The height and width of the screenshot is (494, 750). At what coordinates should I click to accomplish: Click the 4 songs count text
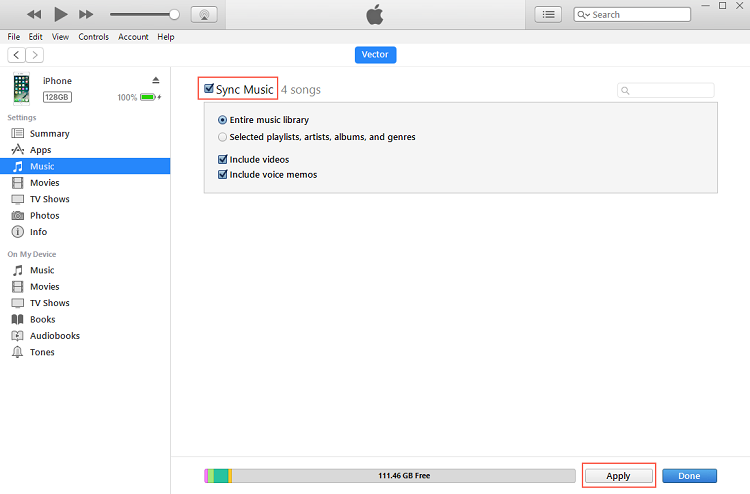pos(301,90)
